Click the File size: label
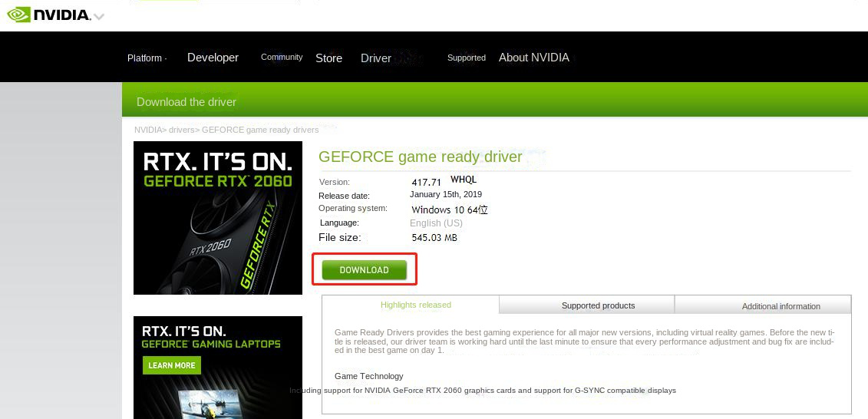The height and width of the screenshot is (419, 868). (340, 237)
